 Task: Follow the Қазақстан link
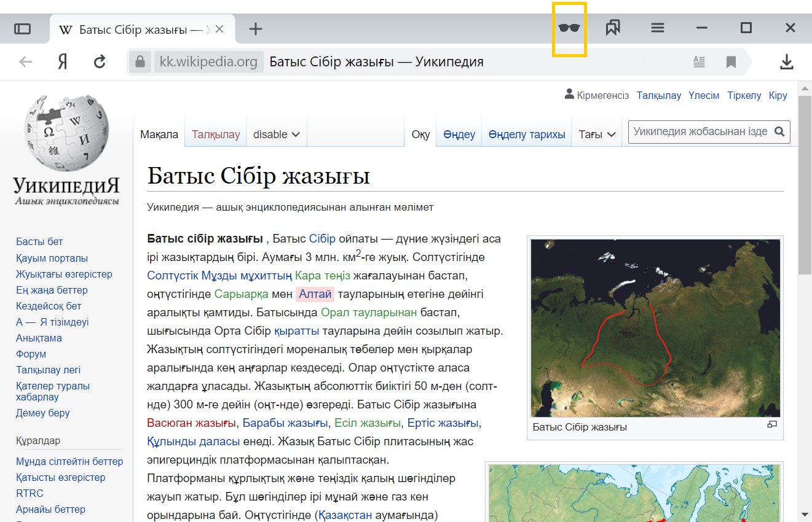pos(345,515)
